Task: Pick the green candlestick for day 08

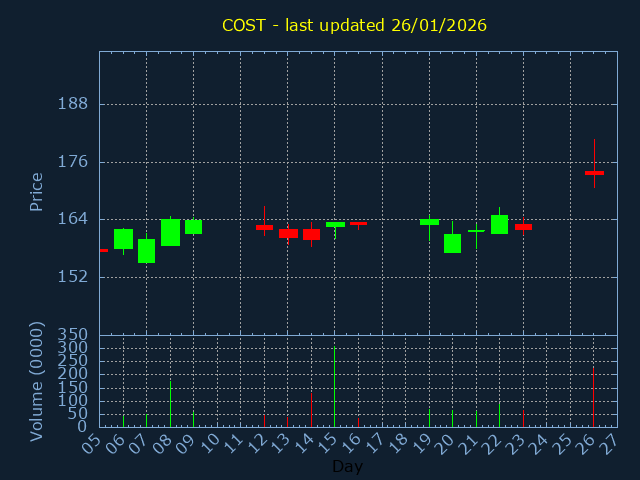Action: (x=170, y=232)
